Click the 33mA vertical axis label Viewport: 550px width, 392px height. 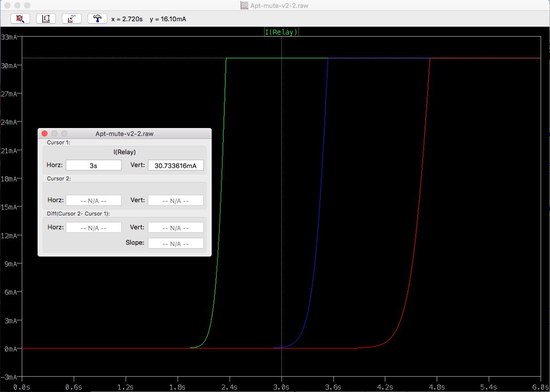point(9,37)
